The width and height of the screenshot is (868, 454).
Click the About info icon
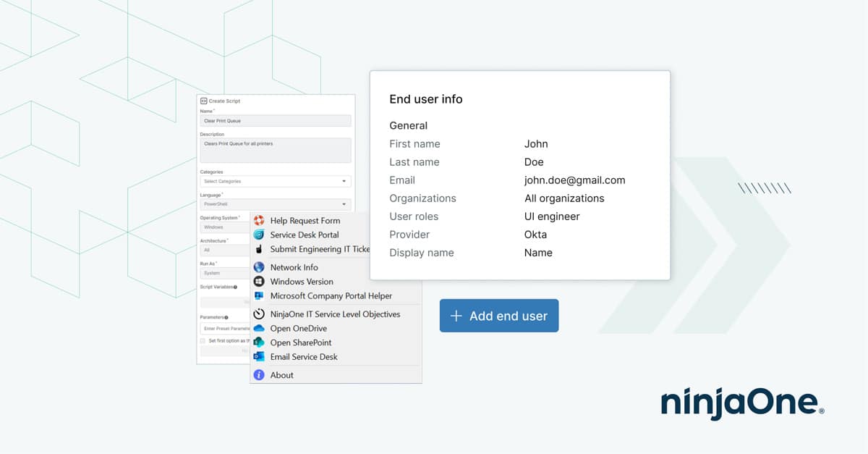[258, 374]
